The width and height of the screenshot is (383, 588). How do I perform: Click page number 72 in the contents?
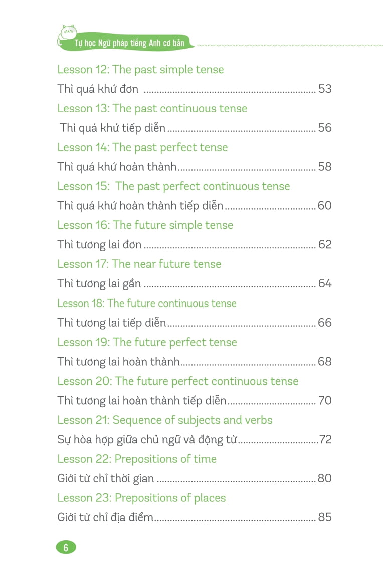[325, 440]
